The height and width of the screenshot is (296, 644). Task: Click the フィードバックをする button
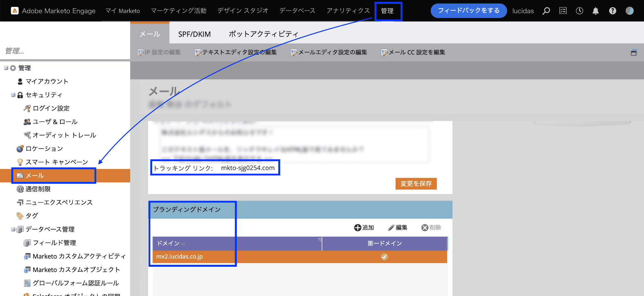(x=469, y=11)
